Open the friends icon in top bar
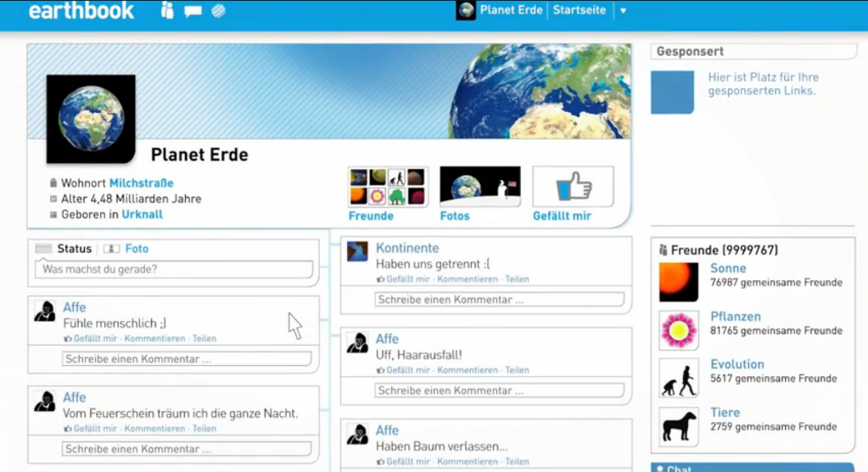The width and height of the screenshot is (868, 472). click(167, 10)
